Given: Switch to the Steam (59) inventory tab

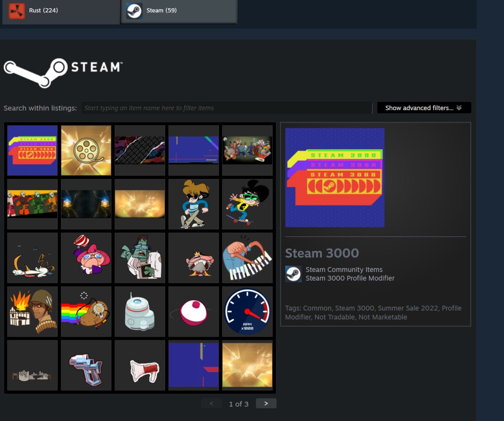Looking at the screenshot, I should point(179,11).
